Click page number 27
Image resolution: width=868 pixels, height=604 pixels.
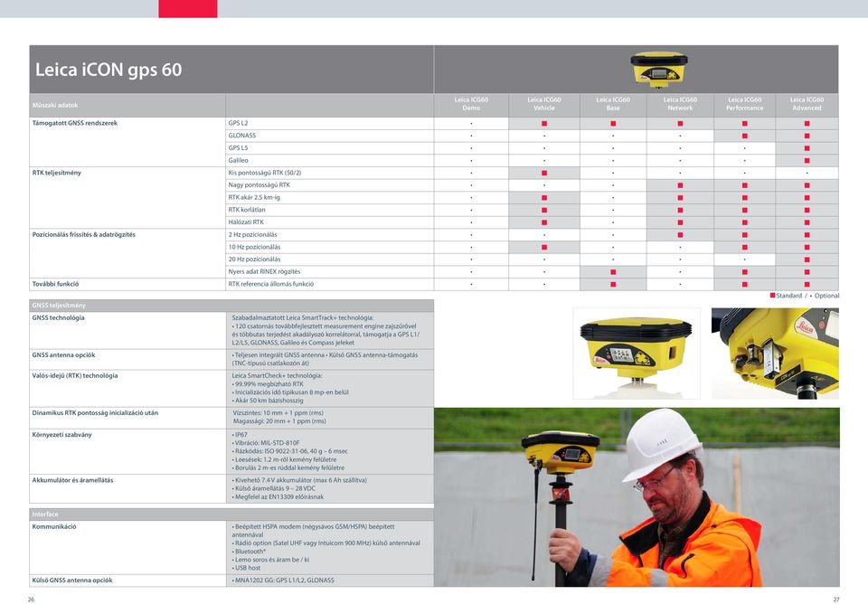836,599
